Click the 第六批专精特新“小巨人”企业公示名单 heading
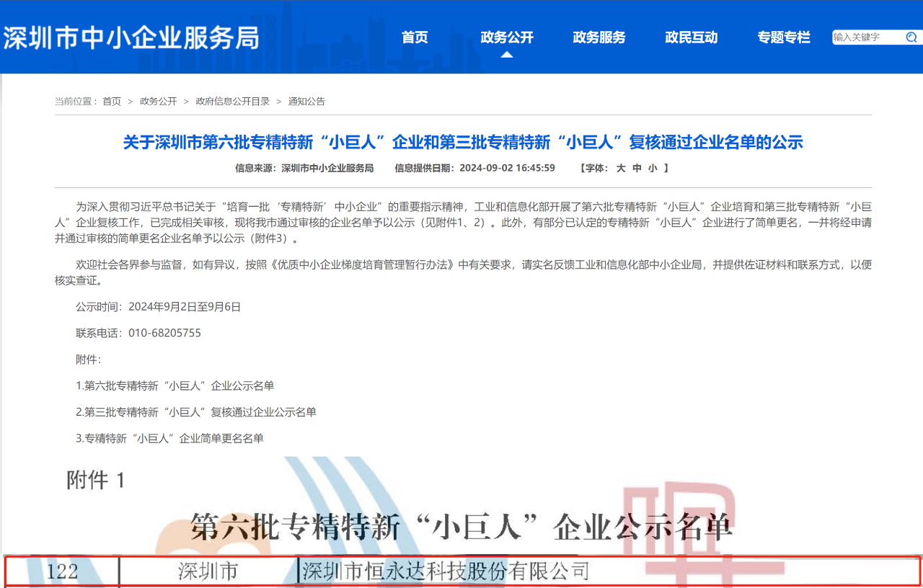 click(462, 528)
